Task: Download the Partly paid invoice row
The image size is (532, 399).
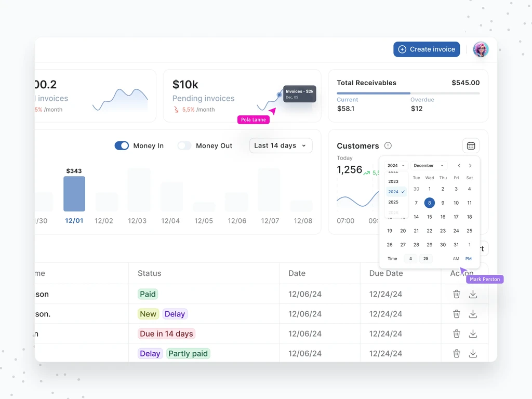Action: click(x=473, y=353)
